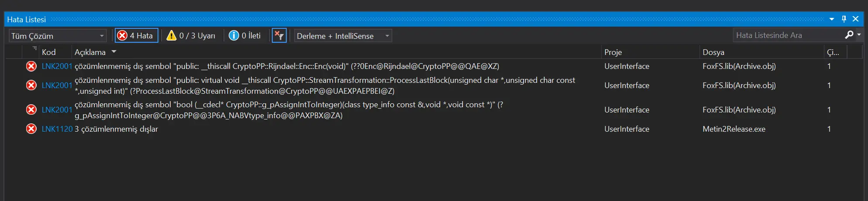Expand the Açıklama column filter arrow

114,52
